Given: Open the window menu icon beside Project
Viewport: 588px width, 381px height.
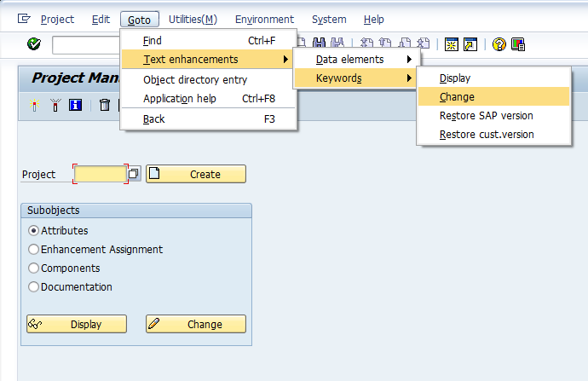Looking at the screenshot, I should pos(24,18).
